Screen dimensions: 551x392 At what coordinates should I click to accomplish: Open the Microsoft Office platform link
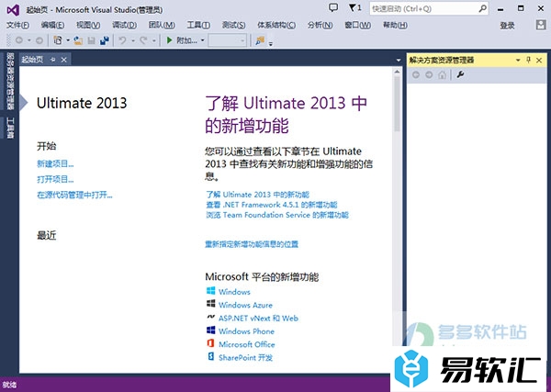pyautogui.click(x=247, y=344)
